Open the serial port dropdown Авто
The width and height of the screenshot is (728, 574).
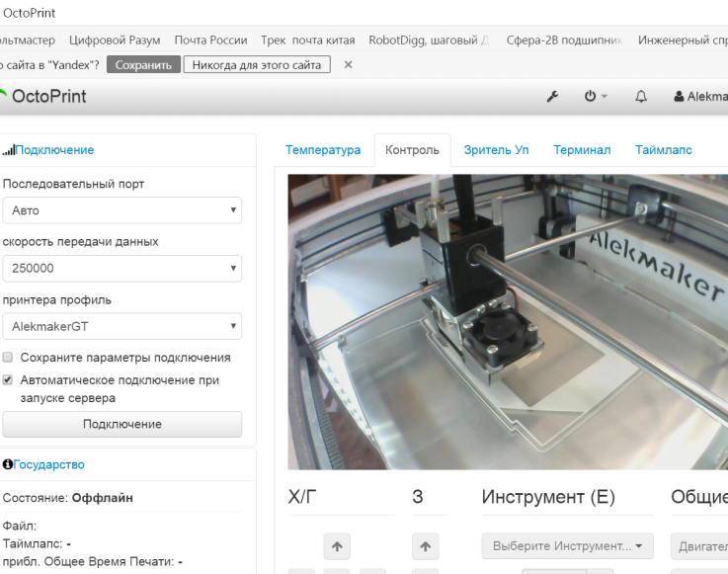[x=122, y=210]
